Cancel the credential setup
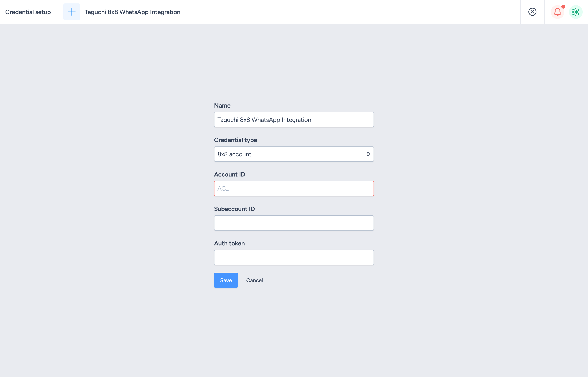The image size is (588, 377). click(x=254, y=280)
